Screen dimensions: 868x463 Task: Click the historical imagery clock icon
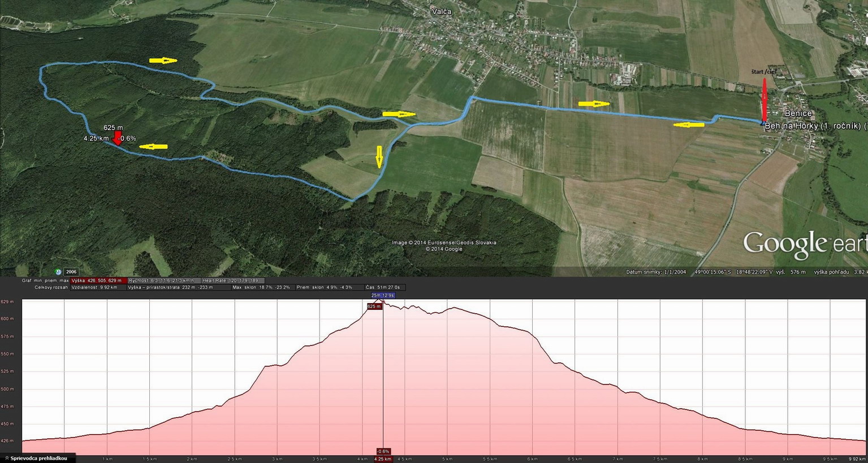58,272
